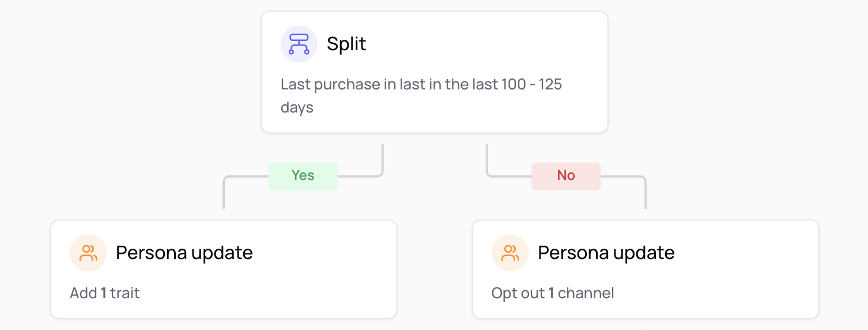Click the Persona update title above Opt out
This screenshot has height=330, width=868.
coord(606,253)
